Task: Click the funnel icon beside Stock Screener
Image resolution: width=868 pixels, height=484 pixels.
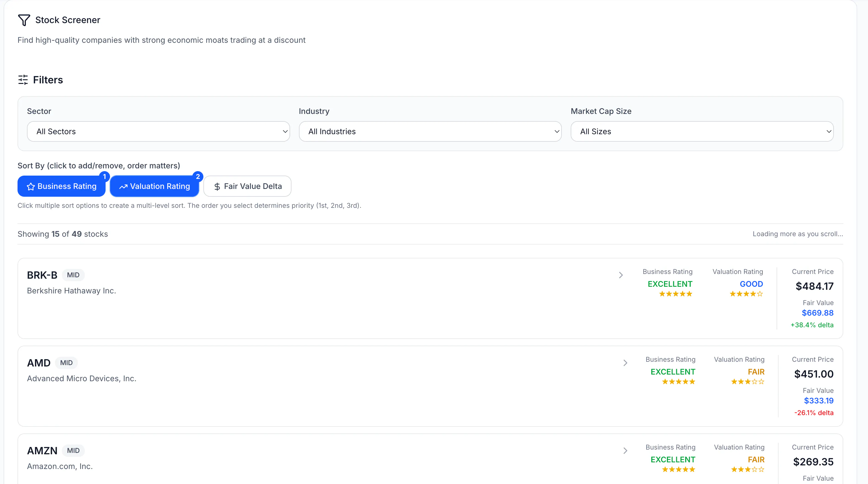Action: tap(24, 20)
